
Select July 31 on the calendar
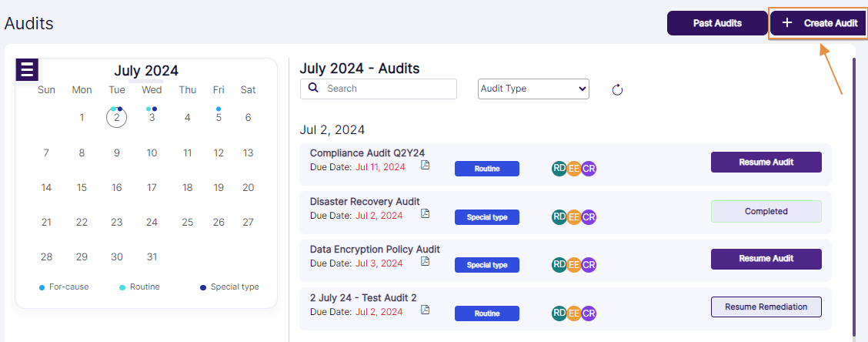(152, 257)
